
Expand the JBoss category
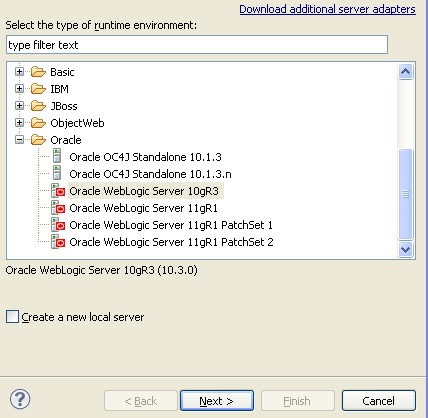19,106
